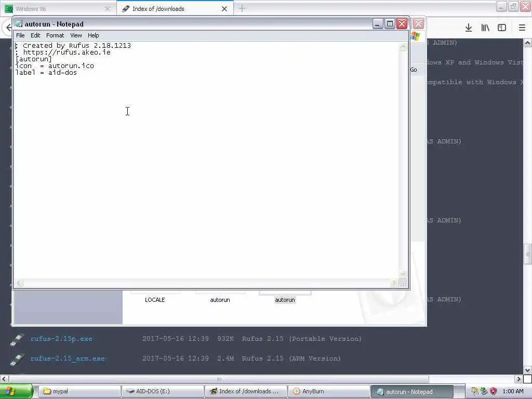Viewport: 532px width, 399px height.
Task: Open the Help menu in Notepad
Action: pos(94,35)
